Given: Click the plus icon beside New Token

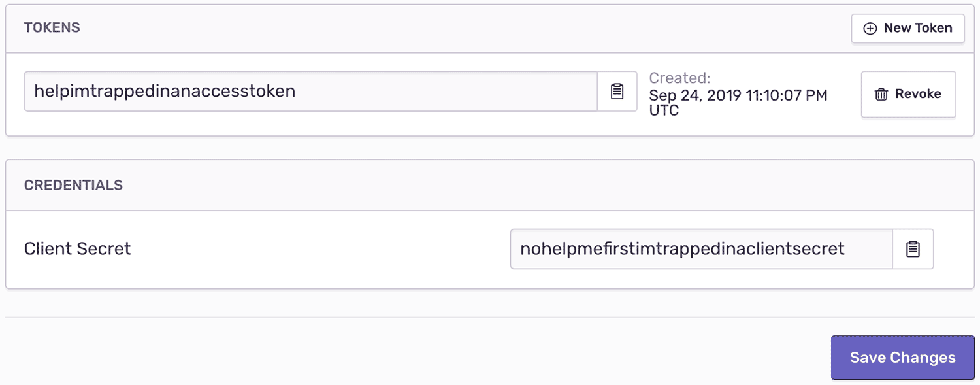Looking at the screenshot, I should [x=870, y=29].
